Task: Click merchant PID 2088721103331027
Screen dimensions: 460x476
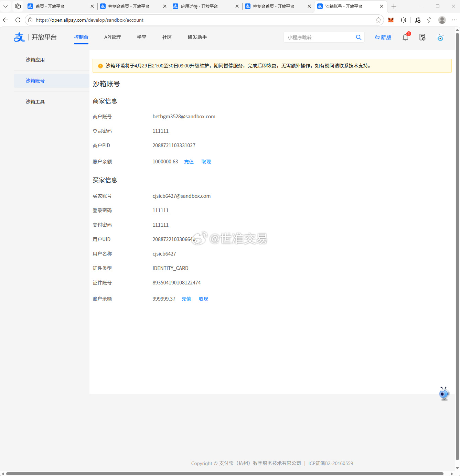Action: click(x=174, y=145)
